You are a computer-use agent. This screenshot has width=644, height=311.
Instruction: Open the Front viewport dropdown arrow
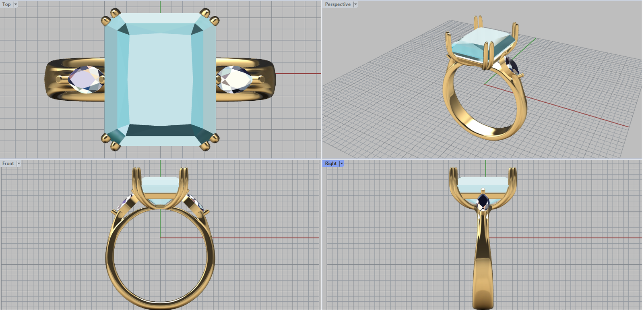click(19, 164)
